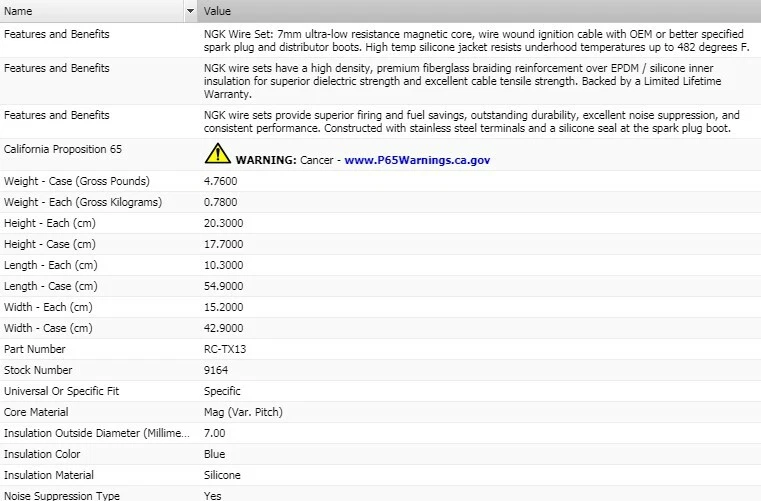761x501 pixels.
Task: Click the value Specific
Action: tap(222, 391)
